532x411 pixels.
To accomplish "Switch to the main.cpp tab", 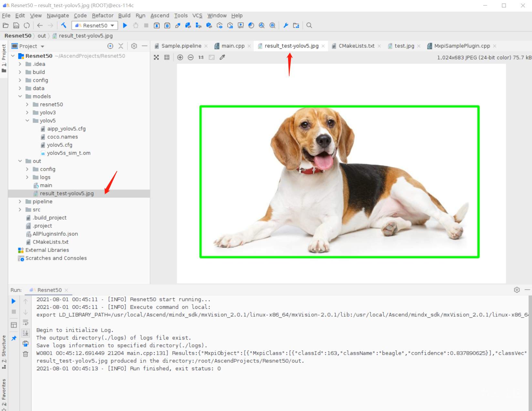I will (233, 46).
